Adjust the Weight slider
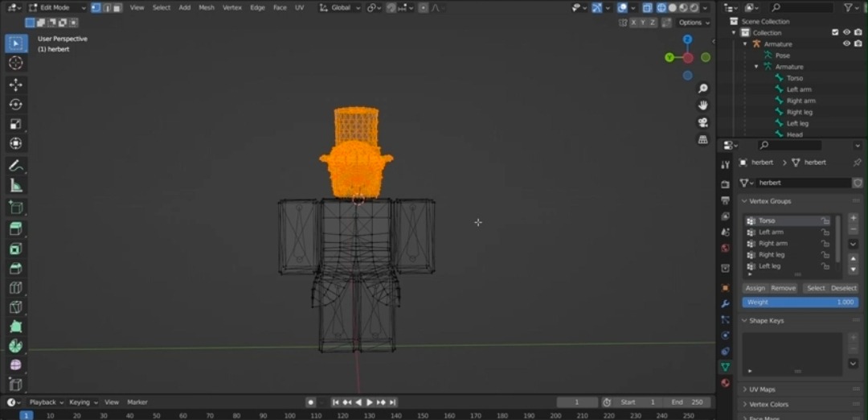 (800, 303)
